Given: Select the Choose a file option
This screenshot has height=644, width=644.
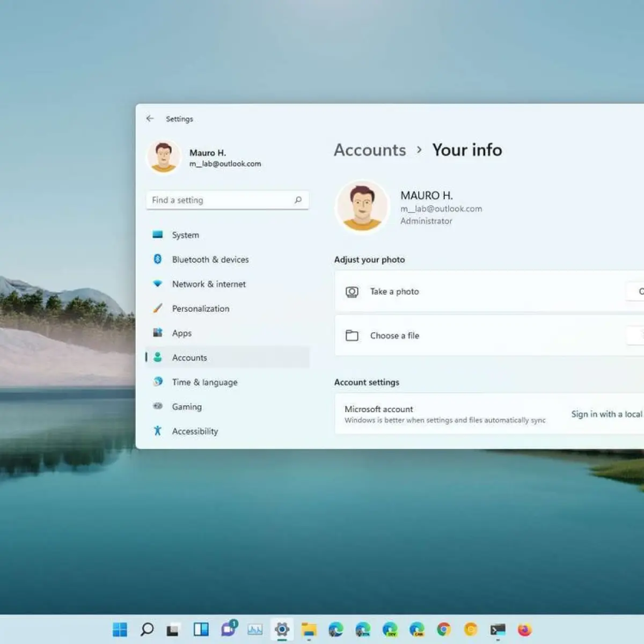Looking at the screenshot, I should coord(489,335).
